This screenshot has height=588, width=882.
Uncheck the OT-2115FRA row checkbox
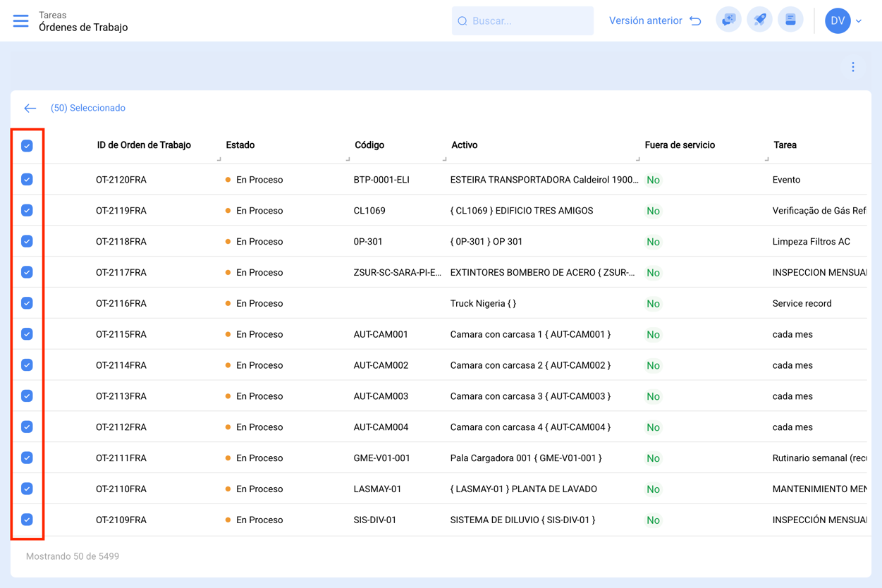(27, 334)
